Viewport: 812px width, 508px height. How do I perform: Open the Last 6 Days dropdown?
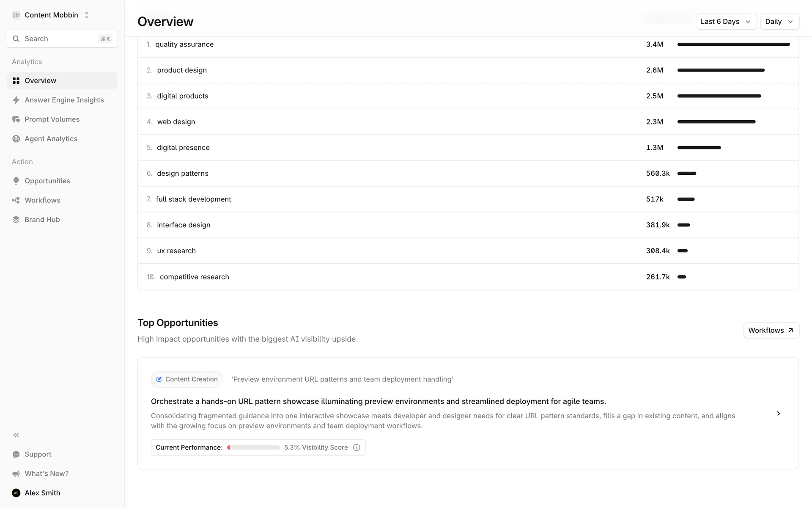point(726,22)
